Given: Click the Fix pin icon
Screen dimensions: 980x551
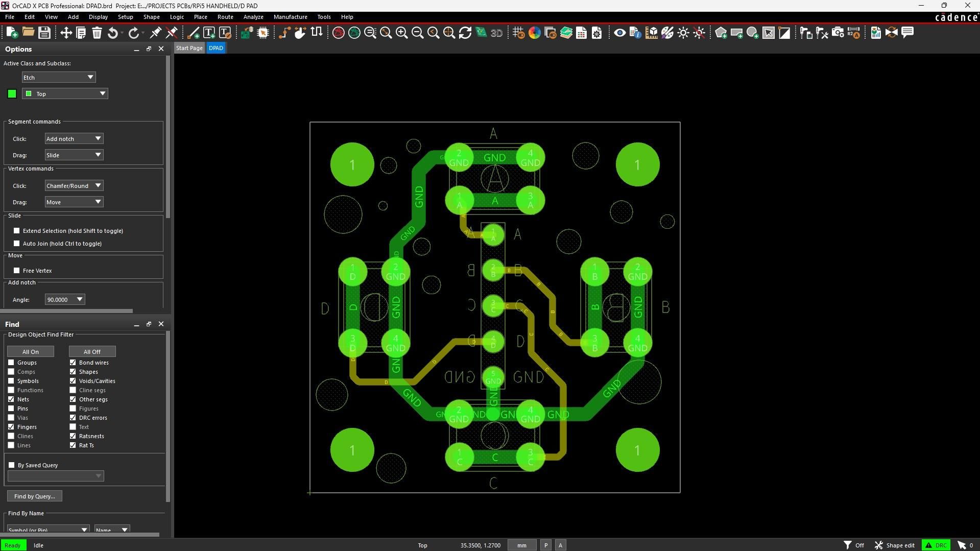Looking at the screenshot, I should pyautogui.click(x=156, y=33).
